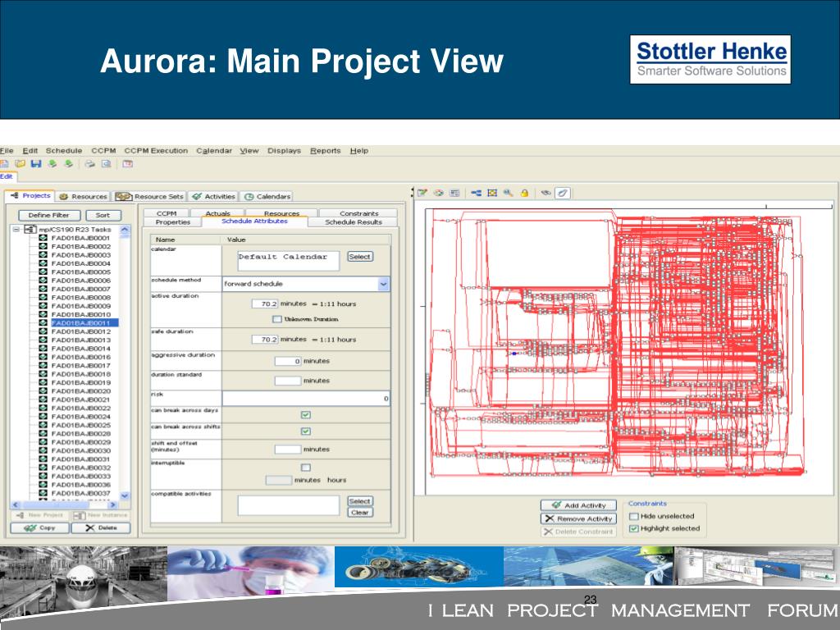Viewport: 840px width, 630px height.
Task: Uncheck the can break across shifts checkbox
Action: [x=305, y=431]
